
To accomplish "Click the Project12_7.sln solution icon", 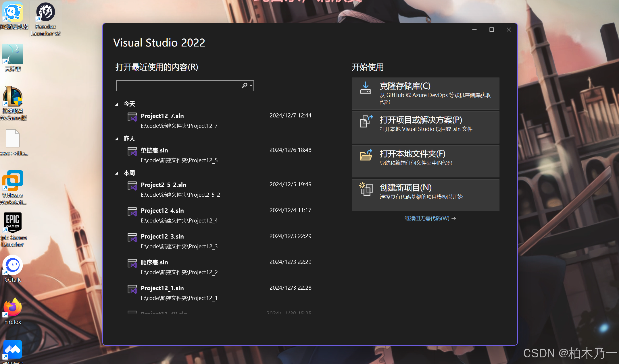I will [x=132, y=117].
